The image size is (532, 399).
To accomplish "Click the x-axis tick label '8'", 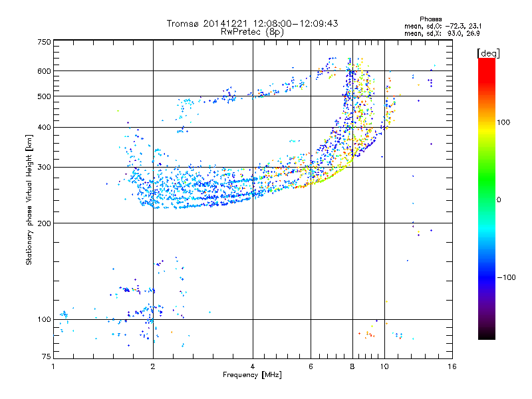I will pos(352,366).
